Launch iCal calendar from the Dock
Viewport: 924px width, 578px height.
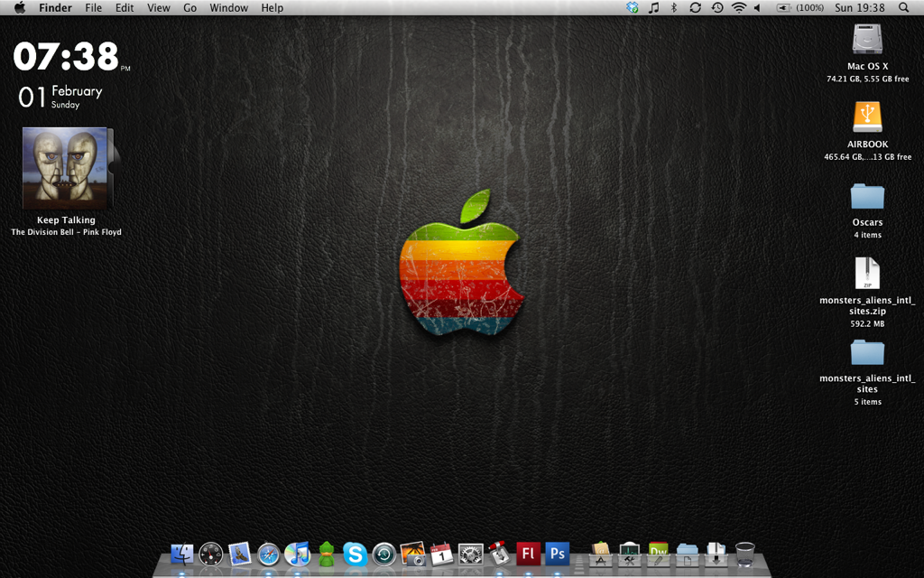point(442,555)
